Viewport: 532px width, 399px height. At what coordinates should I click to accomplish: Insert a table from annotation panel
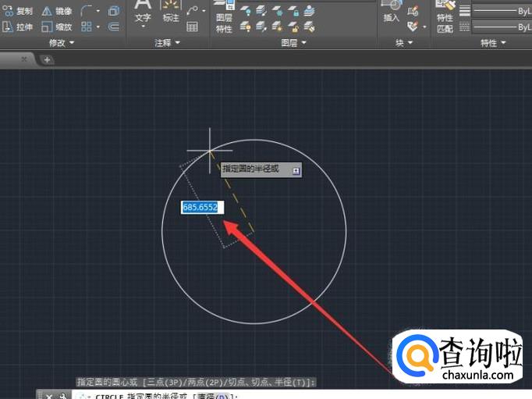point(192,27)
